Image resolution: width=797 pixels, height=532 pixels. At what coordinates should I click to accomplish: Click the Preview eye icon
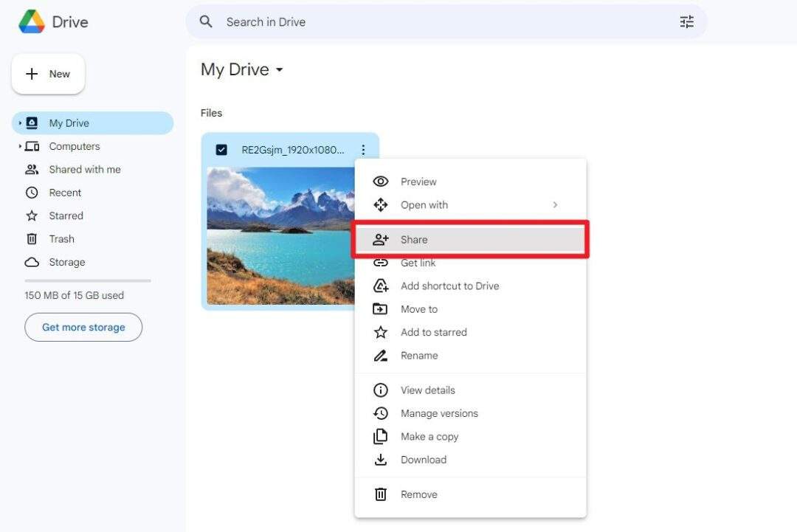pos(381,182)
